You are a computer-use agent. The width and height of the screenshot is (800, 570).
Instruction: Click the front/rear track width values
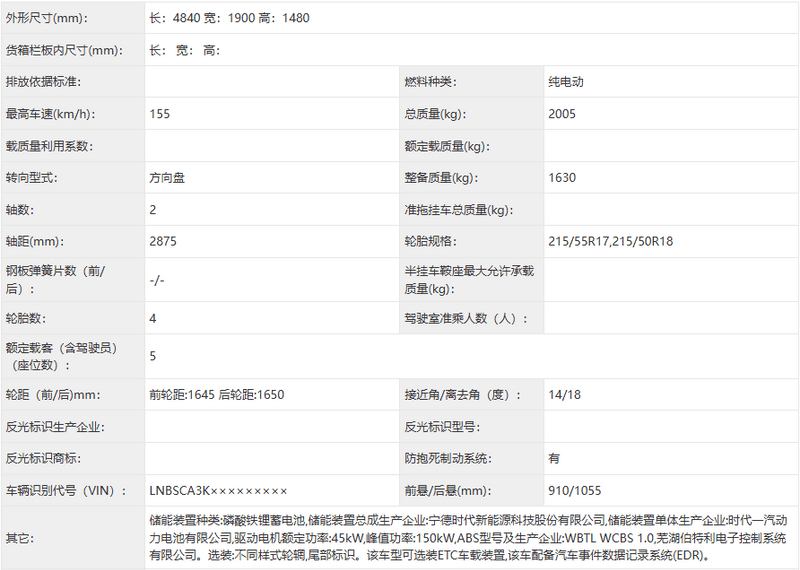pos(217,395)
